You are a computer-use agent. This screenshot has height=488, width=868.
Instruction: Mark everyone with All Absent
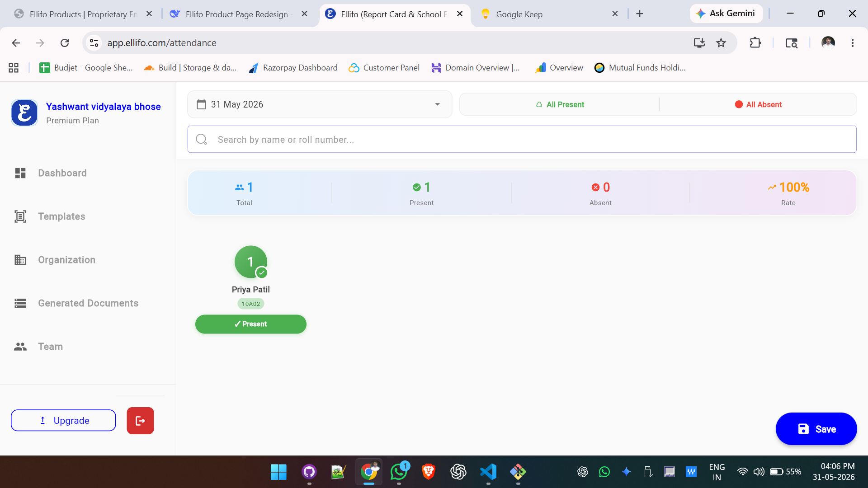[x=758, y=104]
